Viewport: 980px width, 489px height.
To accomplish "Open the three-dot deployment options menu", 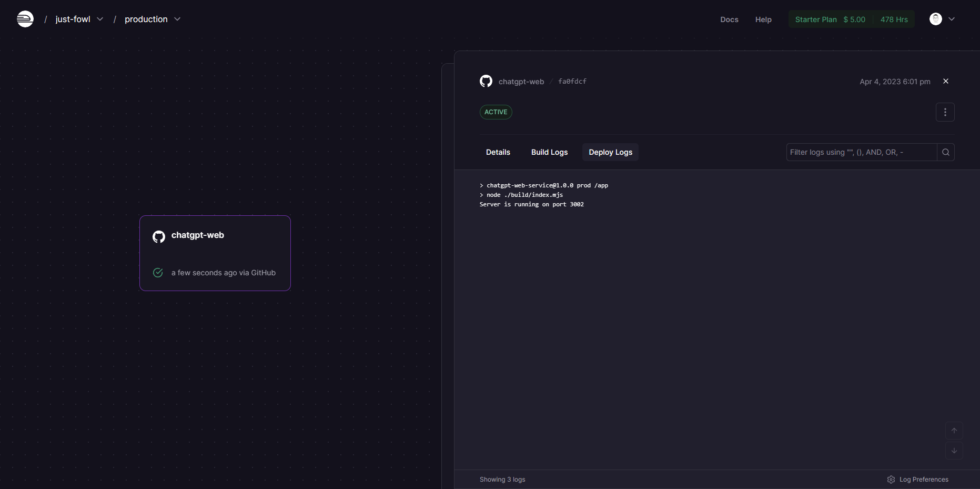I will tap(945, 112).
